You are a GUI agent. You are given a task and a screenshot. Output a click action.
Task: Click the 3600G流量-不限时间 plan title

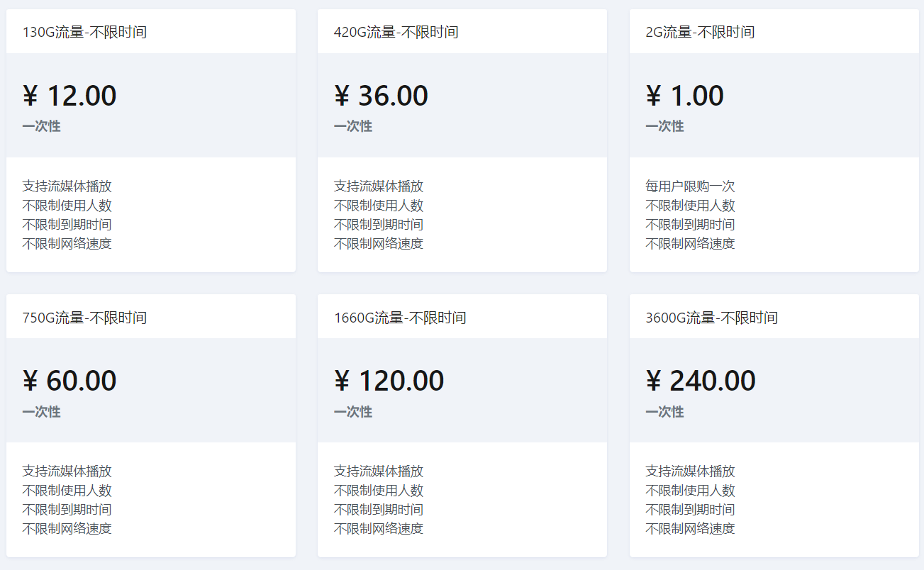(x=711, y=318)
